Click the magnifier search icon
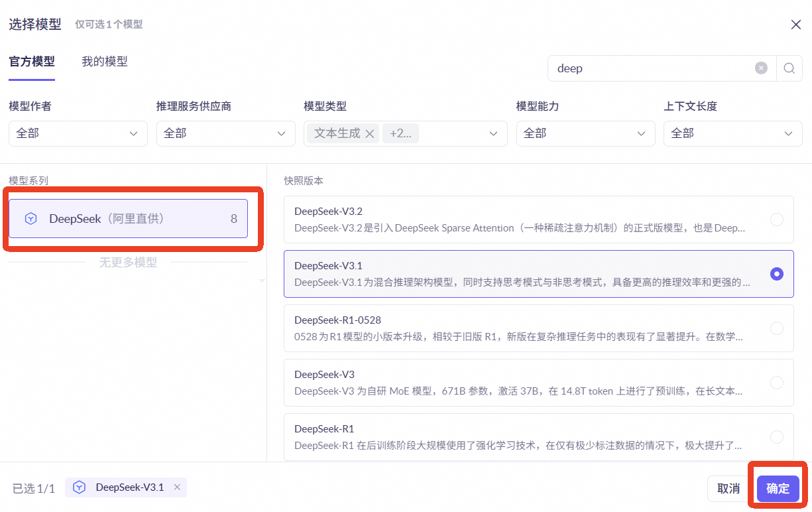Viewport: 812px width, 512px height. [789, 68]
